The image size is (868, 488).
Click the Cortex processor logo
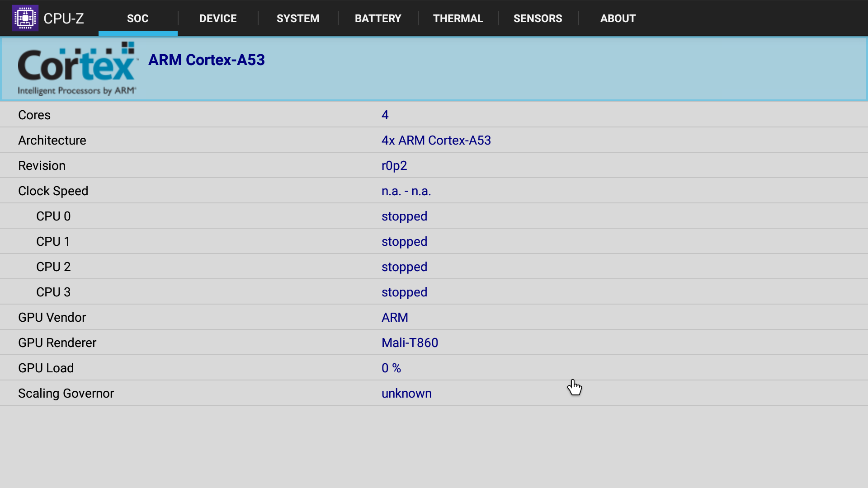[77, 69]
